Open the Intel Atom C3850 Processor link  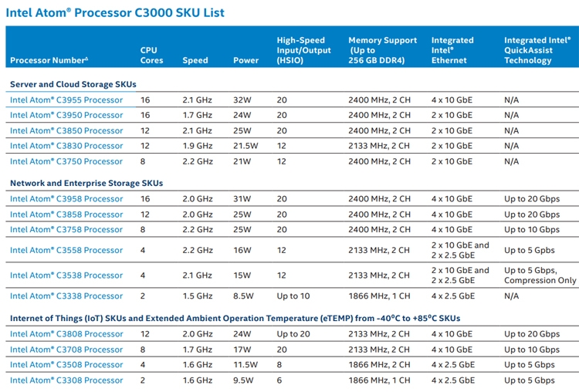pos(66,130)
